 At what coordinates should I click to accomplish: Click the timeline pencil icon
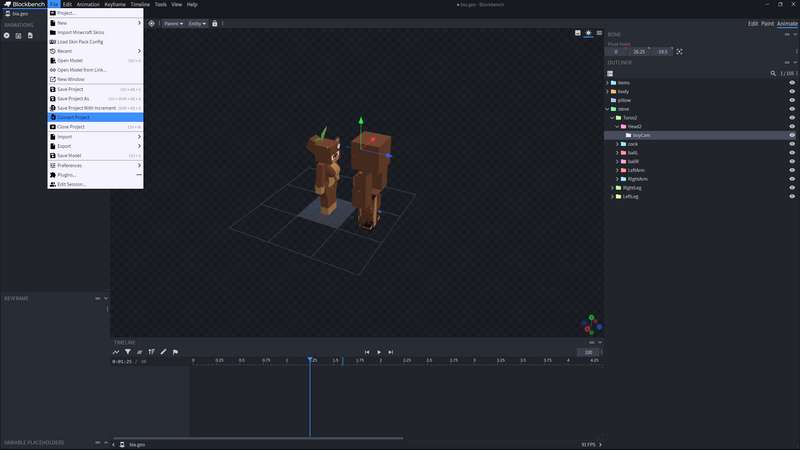pos(163,352)
